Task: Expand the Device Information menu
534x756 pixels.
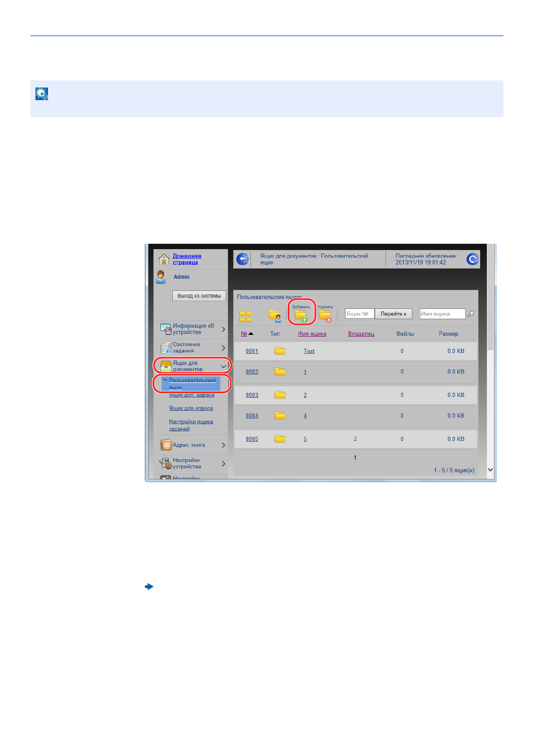Action: click(x=223, y=329)
